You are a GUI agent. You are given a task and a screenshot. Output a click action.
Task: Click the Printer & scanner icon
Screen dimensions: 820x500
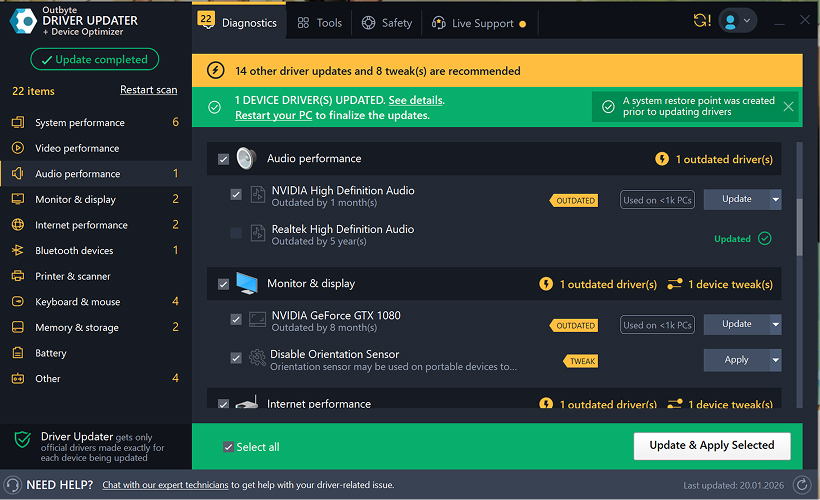pyautogui.click(x=17, y=276)
